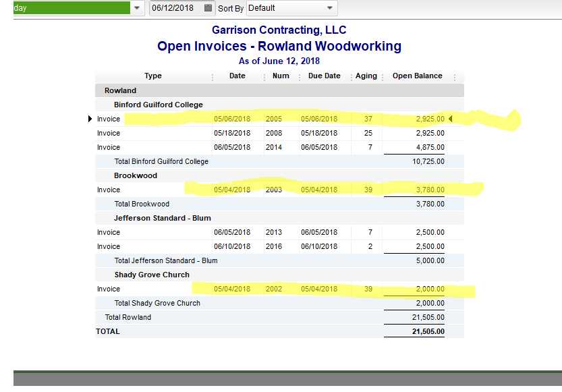Click invoice number 2008
This screenshot has height=392, width=562.
(274, 134)
